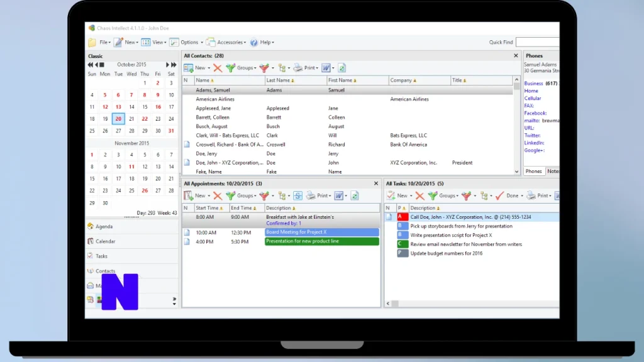This screenshot has width=644, height=362.
Task: Click the red filter funnel in Tasks toolbar
Action: [x=466, y=196]
